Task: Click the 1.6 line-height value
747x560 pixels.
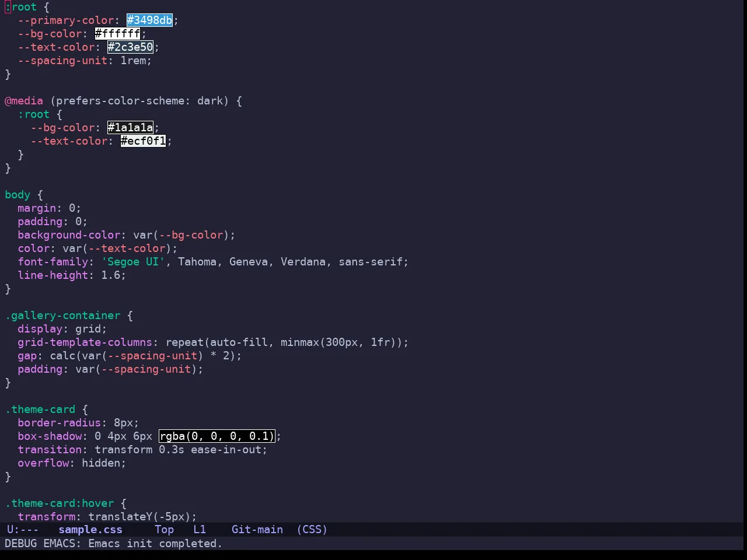Action: pos(111,275)
